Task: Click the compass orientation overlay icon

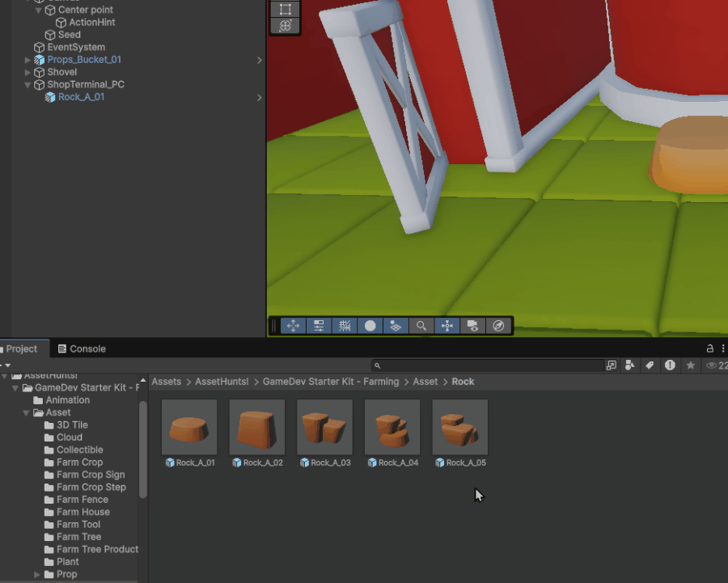Action: [498, 326]
